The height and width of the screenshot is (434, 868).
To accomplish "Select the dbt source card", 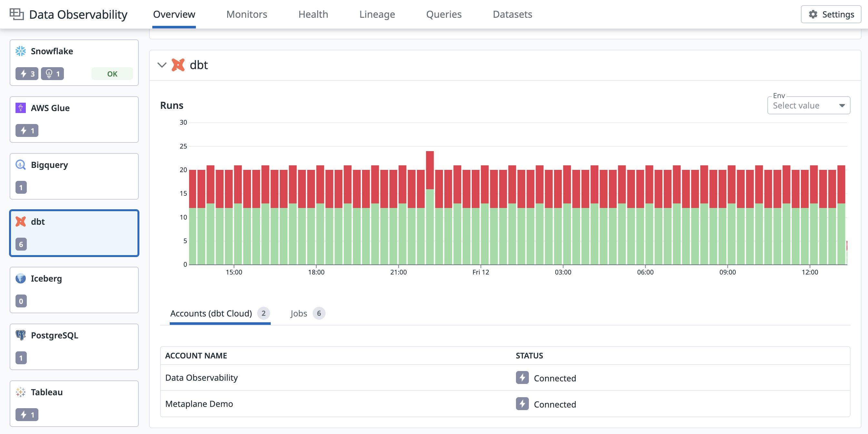I will [74, 233].
